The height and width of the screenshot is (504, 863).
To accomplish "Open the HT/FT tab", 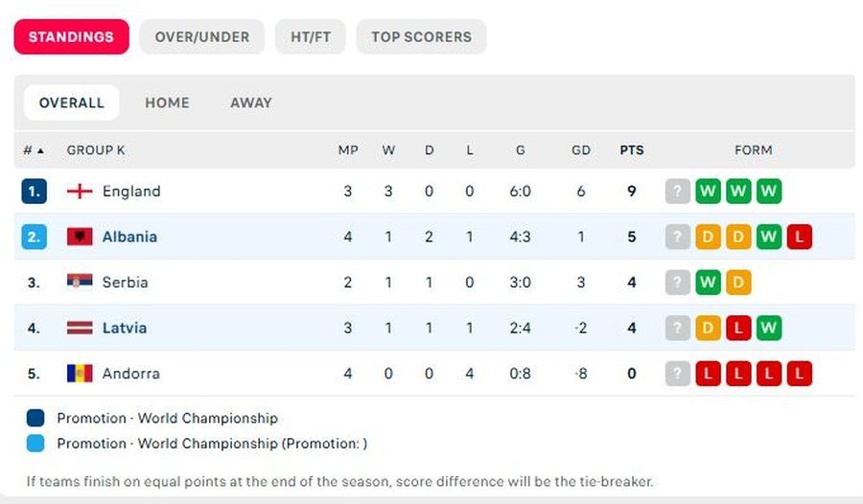I will point(311,36).
